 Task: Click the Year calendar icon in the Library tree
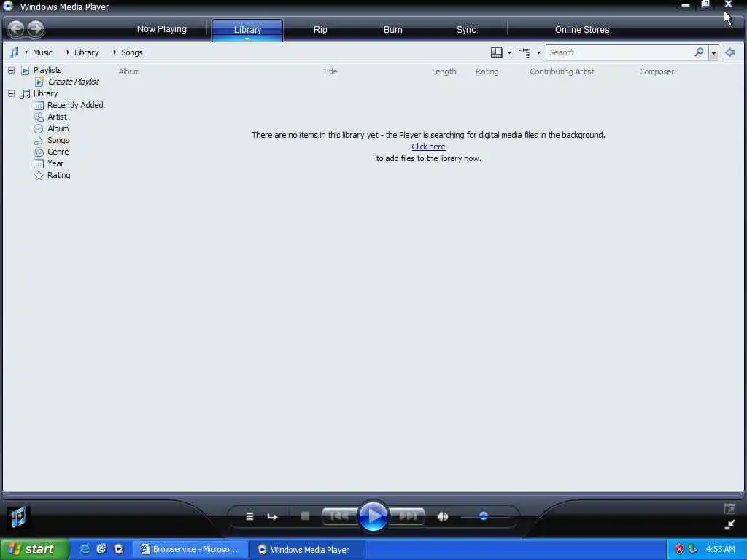[39, 163]
